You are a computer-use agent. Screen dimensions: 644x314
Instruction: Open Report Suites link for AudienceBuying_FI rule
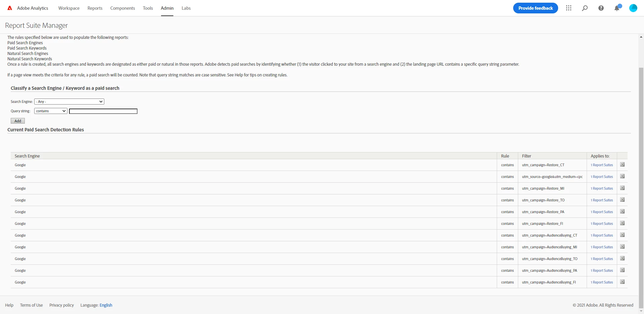click(602, 282)
